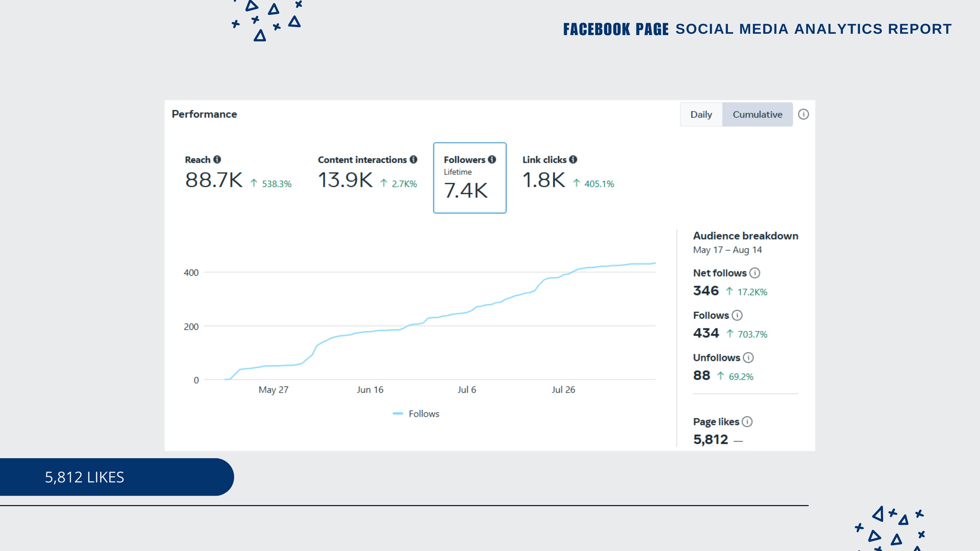Select the Followers Lifetime 7.4K card

pos(470,178)
